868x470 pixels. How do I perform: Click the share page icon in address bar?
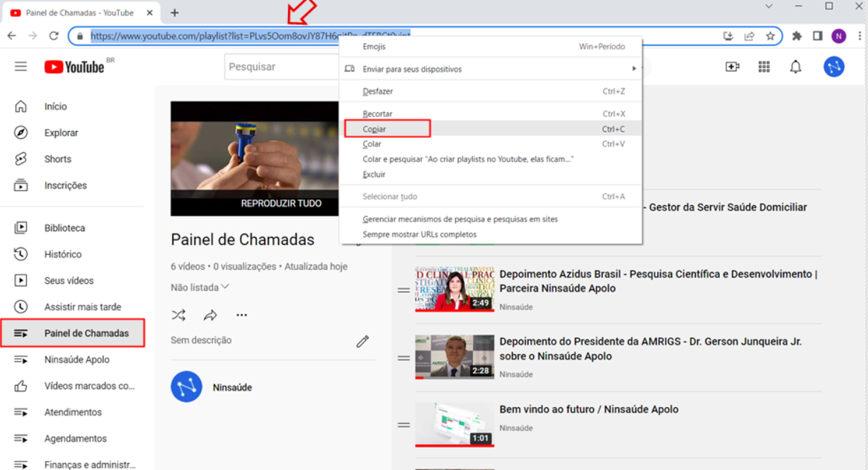[749, 36]
